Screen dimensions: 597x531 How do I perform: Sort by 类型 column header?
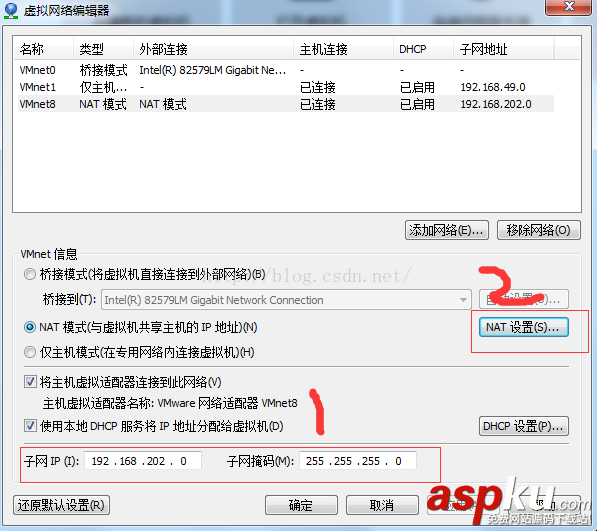coord(103,49)
